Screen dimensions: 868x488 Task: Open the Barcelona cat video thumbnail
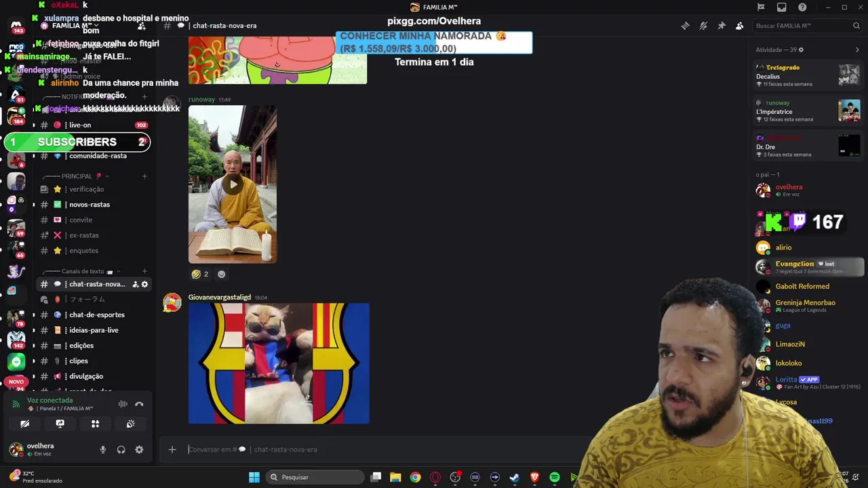click(279, 363)
